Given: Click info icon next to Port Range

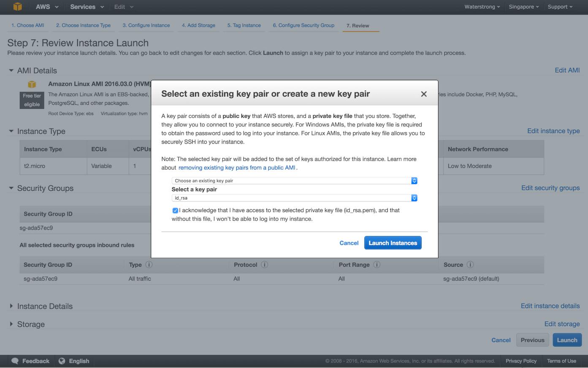Looking at the screenshot, I should pos(377,265).
